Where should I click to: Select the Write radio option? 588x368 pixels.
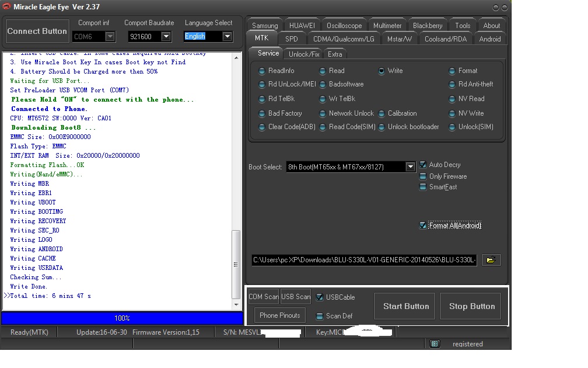(381, 71)
